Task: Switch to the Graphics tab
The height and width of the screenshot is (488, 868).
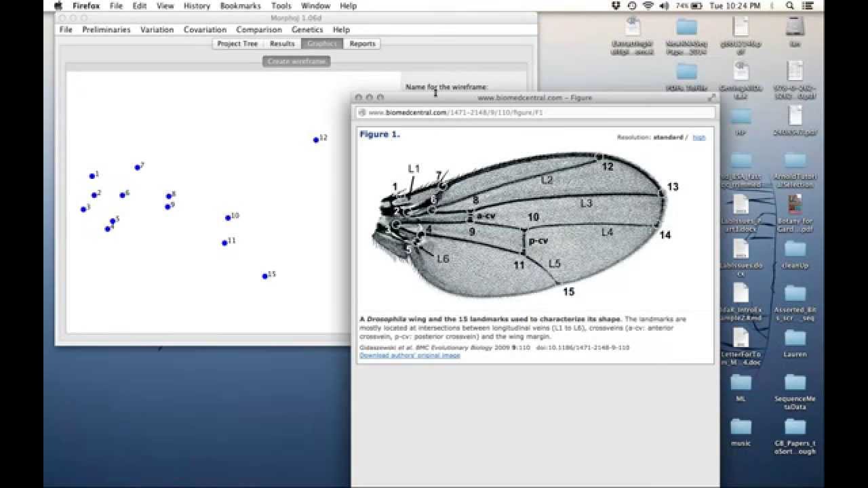Action: [x=322, y=43]
